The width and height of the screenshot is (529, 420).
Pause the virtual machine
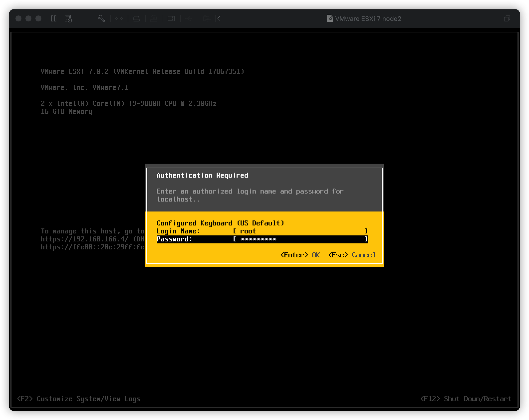click(54, 19)
